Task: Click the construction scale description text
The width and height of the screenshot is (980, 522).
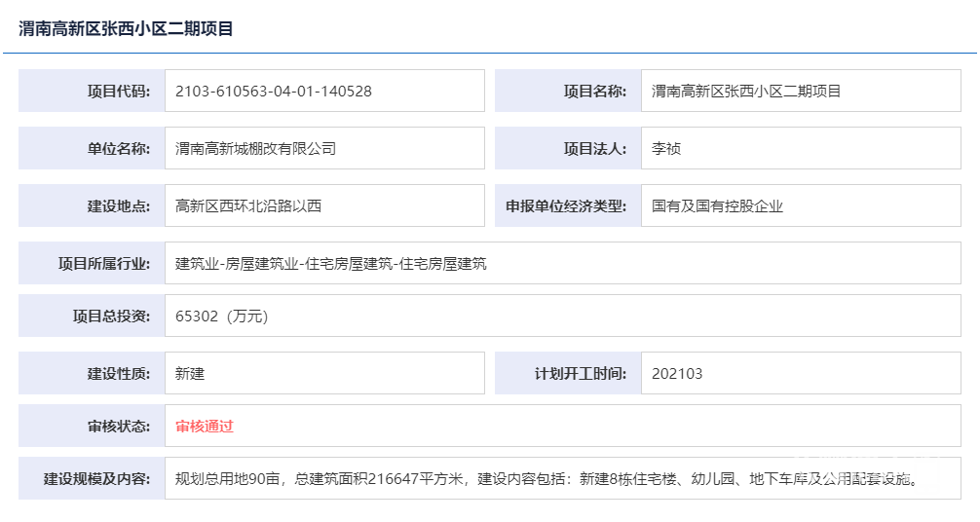Action: coord(546,478)
